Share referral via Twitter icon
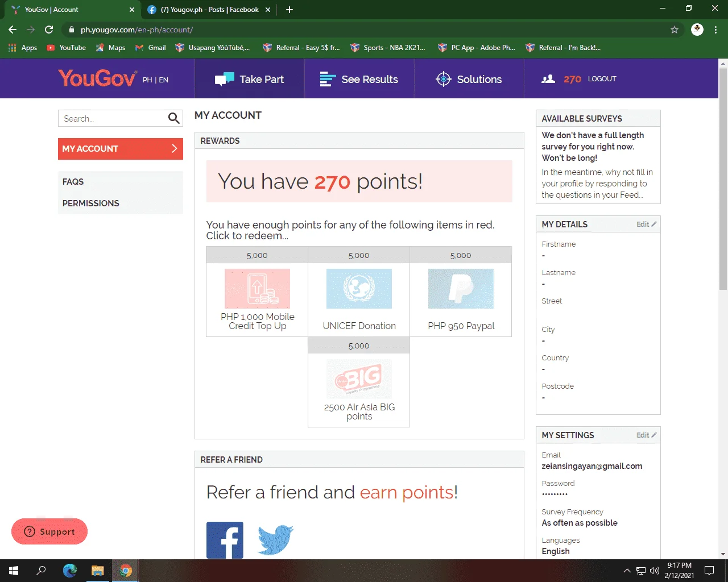The height and width of the screenshot is (582, 728). [x=275, y=540]
